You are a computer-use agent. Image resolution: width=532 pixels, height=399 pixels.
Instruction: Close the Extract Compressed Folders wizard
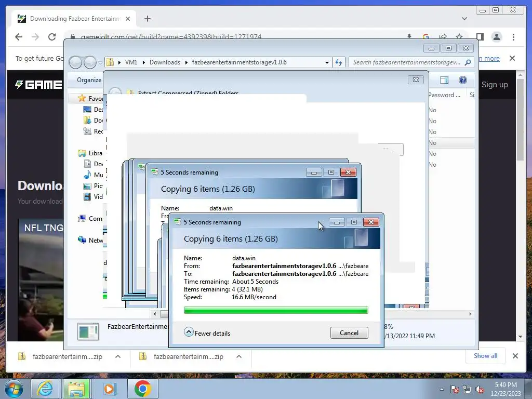pyautogui.click(x=415, y=79)
